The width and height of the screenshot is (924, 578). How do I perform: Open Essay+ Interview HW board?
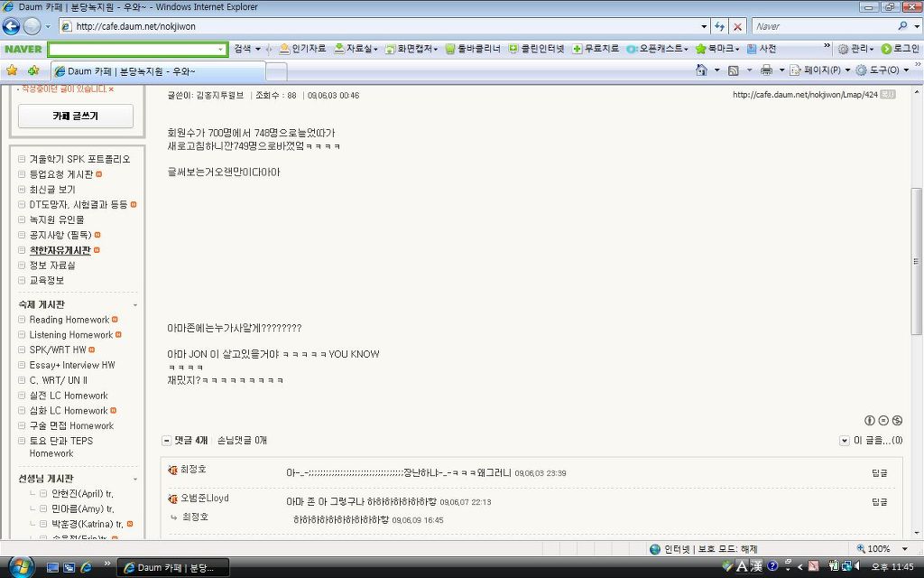[72, 365]
